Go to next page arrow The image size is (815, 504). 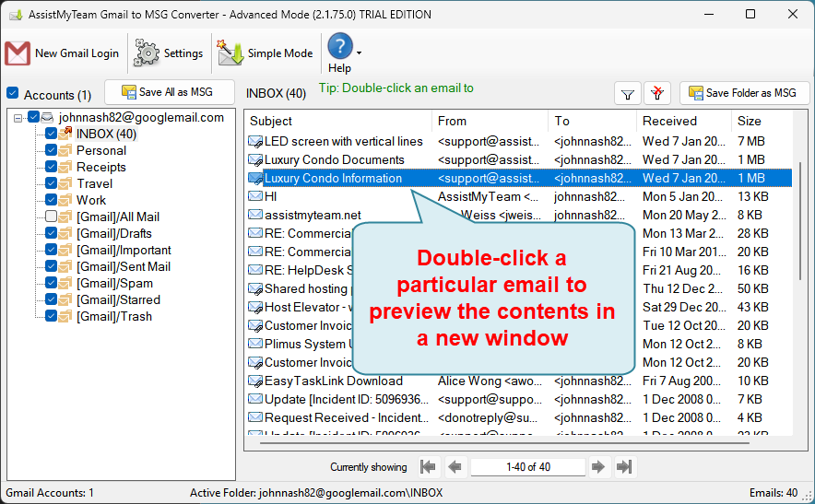pyautogui.click(x=597, y=467)
